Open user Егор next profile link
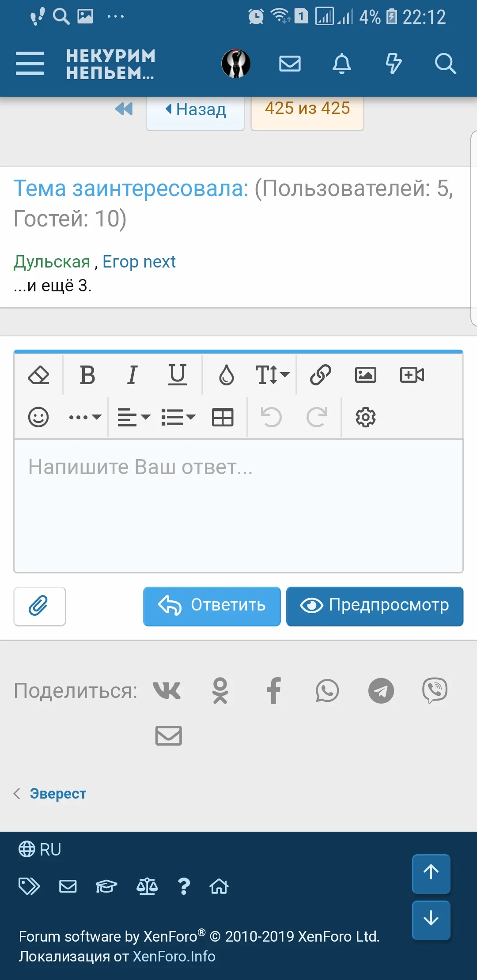 coord(139,262)
